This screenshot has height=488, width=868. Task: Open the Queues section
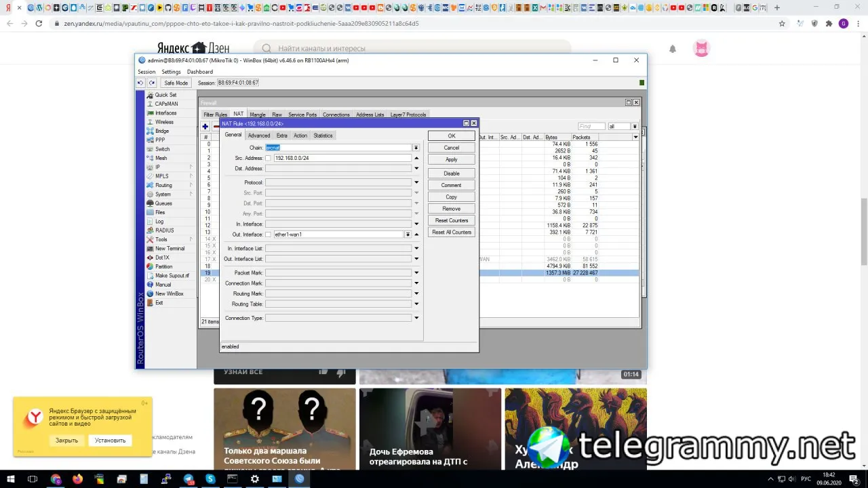click(x=163, y=203)
